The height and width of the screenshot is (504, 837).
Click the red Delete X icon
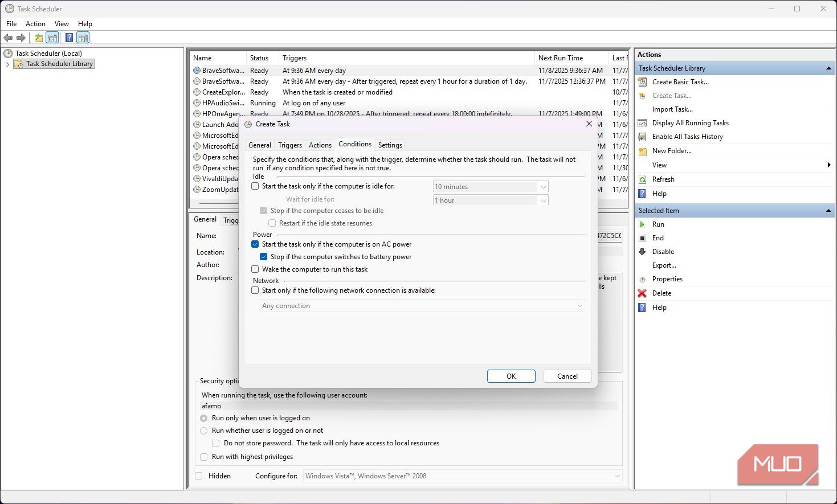point(642,293)
